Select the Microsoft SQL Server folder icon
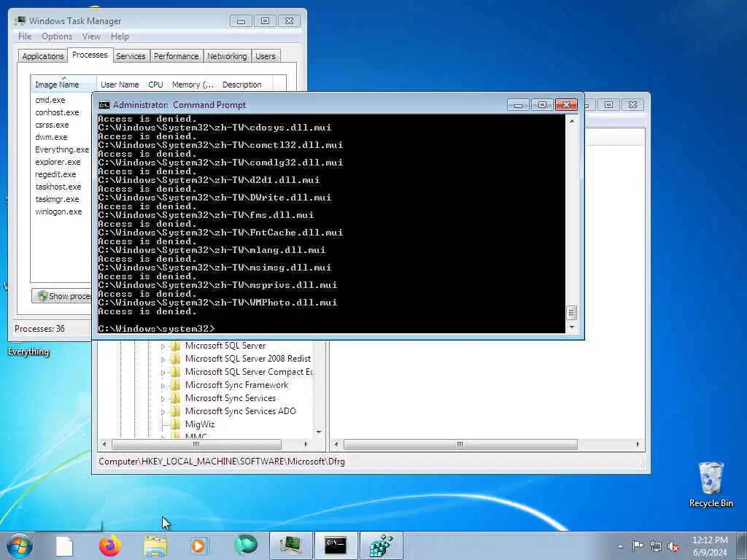 point(175,346)
